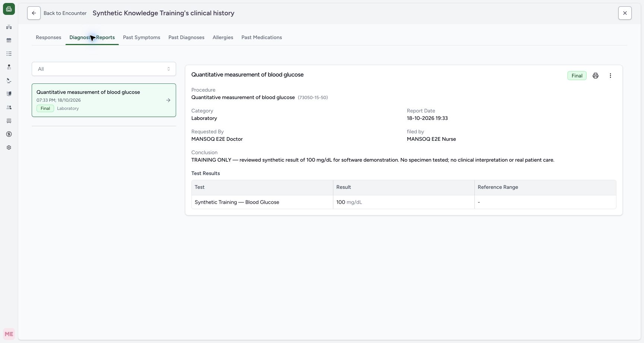Click the Final badge on list card
Screen dimensions: 644x343
point(45,108)
